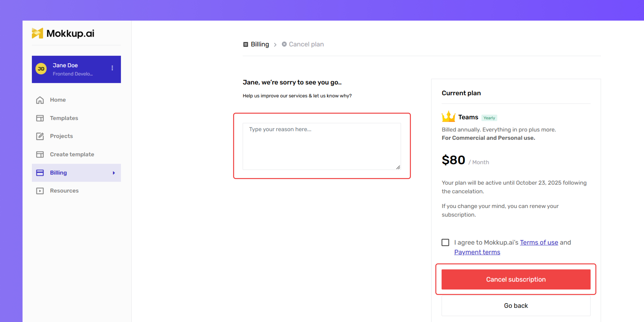Screen dimensions: 644x322
Task: Open Jane Doe's three-dot options menu
Action: 112,68
